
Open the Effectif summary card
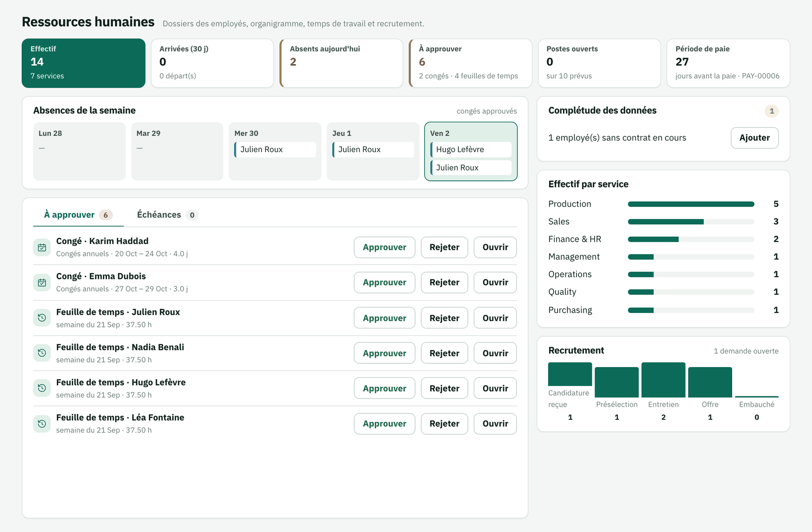[83, 63]
